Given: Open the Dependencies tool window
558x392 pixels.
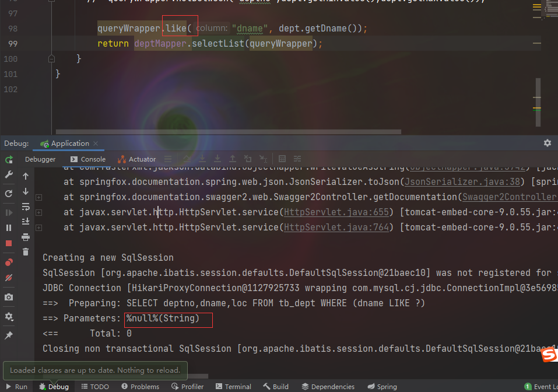Looking at the screenshot, I should tap(328, 387).
